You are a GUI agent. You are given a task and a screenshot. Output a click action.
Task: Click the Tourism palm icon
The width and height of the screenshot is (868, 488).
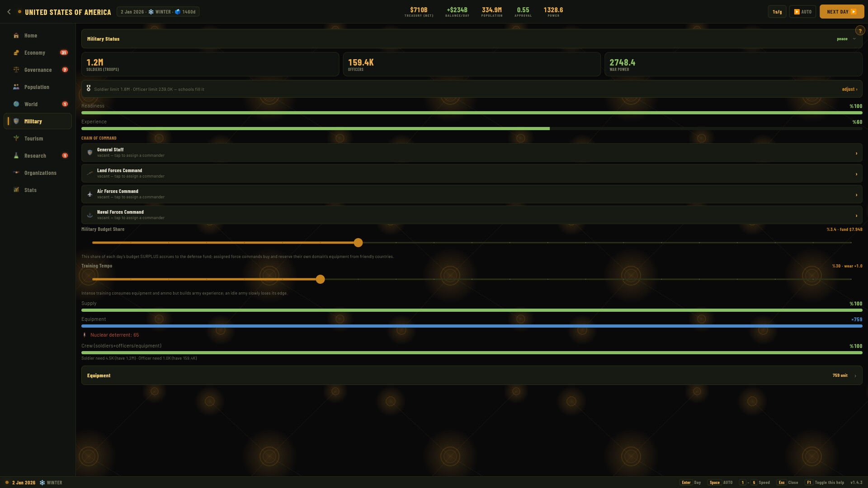(x=16, y=138)
